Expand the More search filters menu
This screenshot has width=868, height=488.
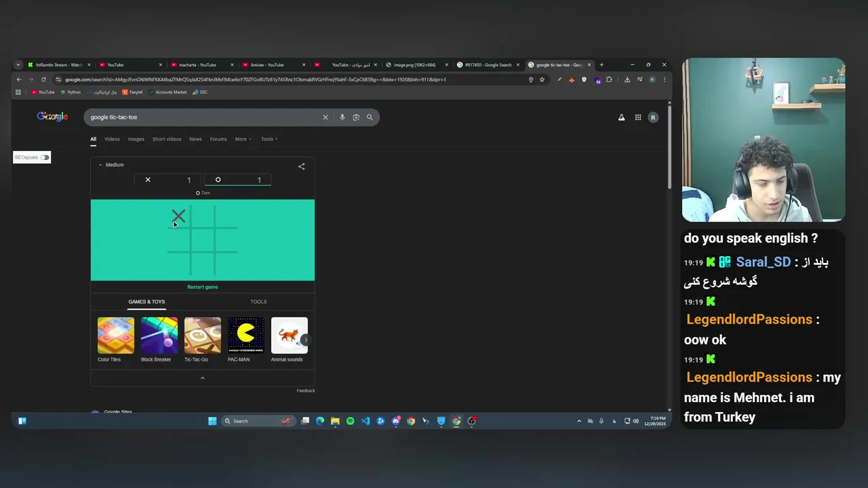[243, 139]
